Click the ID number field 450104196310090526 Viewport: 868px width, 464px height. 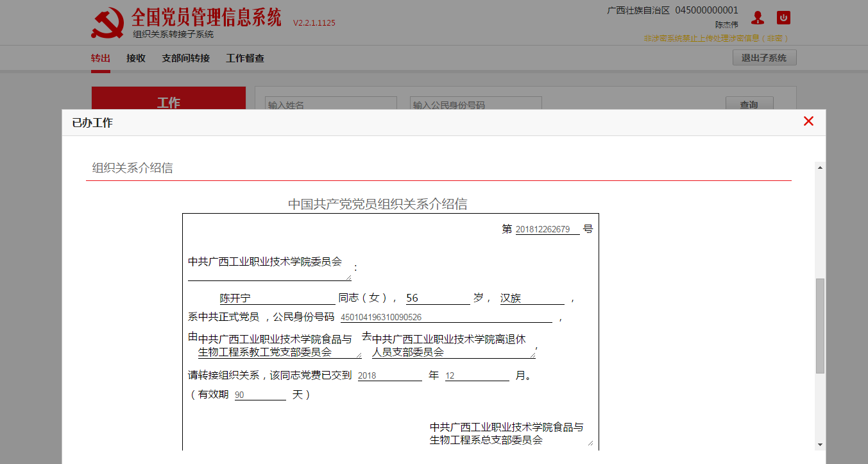tap(446, 317)
